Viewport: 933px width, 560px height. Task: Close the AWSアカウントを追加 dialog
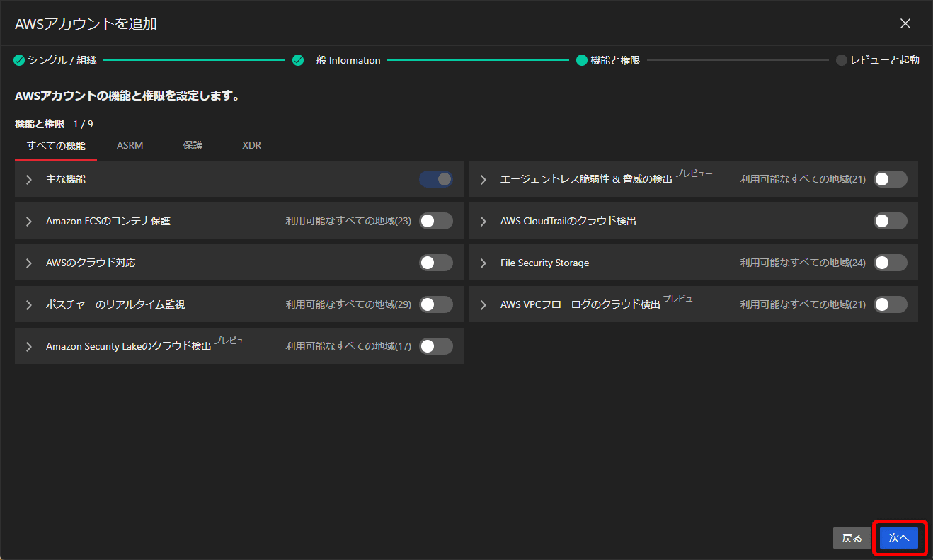pyautogui.click(x=905, y=23)
